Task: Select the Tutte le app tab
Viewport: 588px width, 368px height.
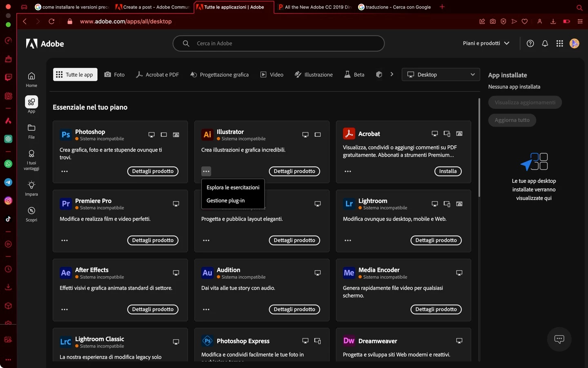Action: (75, 74)
